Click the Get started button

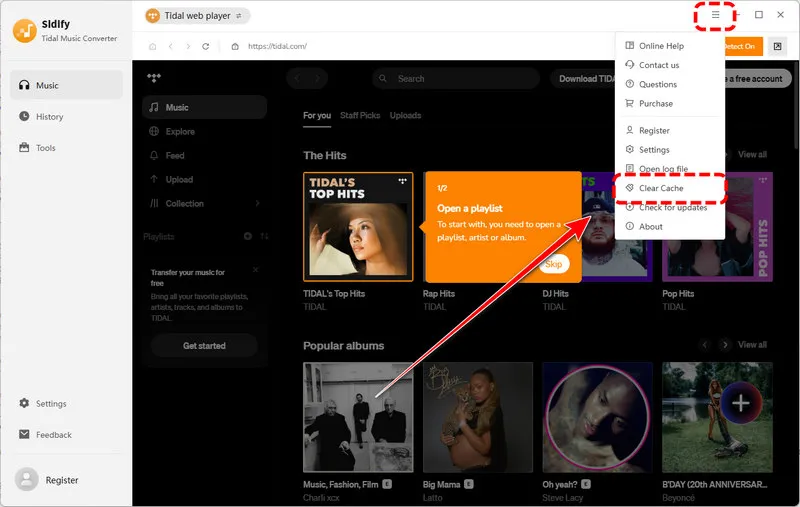204,346
